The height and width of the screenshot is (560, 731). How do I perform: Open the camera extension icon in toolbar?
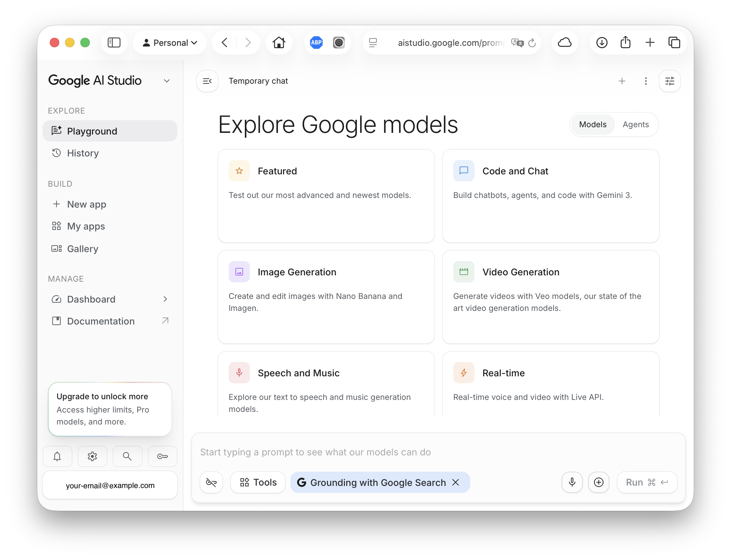(x=339, y=43)
